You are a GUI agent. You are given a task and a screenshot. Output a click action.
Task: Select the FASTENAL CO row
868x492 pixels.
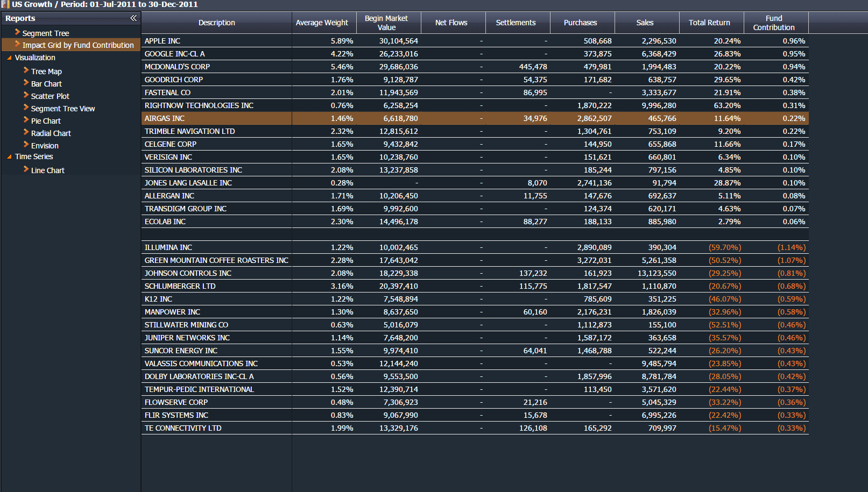[475, 92]
